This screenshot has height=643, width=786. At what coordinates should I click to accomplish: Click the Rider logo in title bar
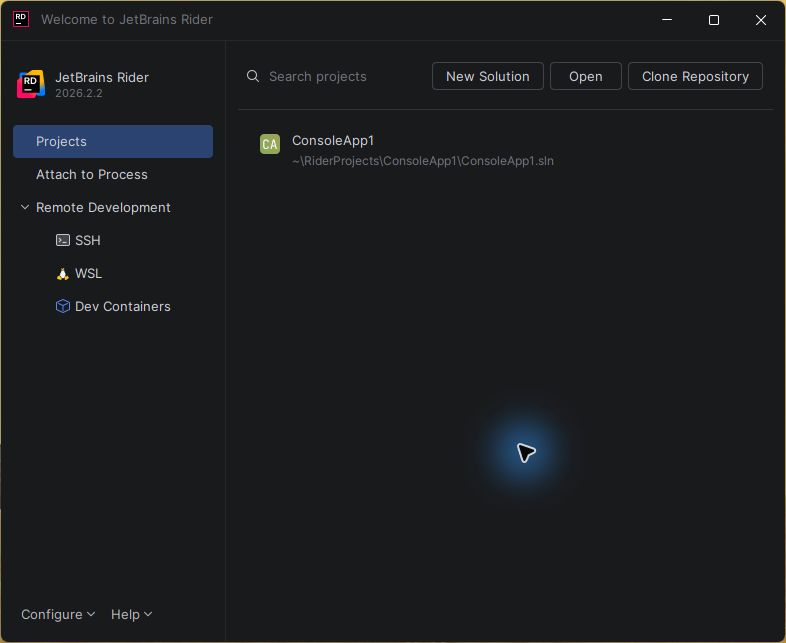click(21, 20)
